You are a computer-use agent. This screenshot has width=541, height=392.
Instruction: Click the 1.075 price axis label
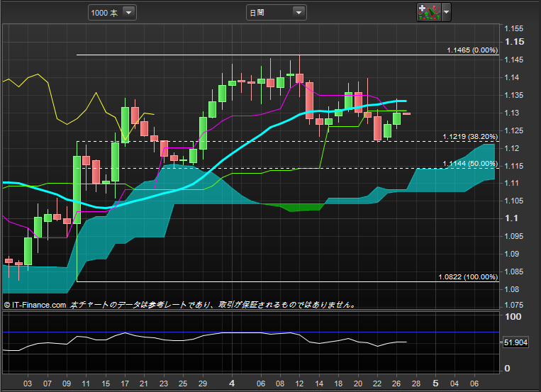[x=513, y=305]
